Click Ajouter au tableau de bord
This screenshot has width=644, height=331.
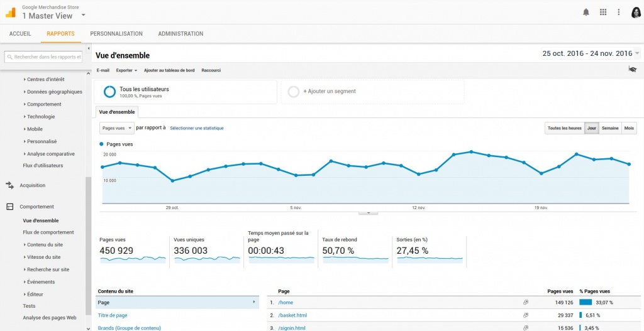click(x=169, y=70)
